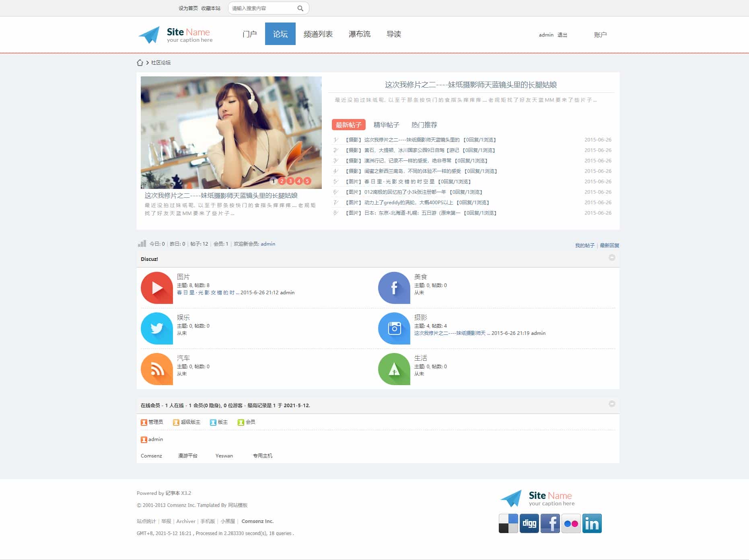Click the Delicious icon in footer
Screen dimensions: 749x560
pyautogui.click(x=508, y=523)
